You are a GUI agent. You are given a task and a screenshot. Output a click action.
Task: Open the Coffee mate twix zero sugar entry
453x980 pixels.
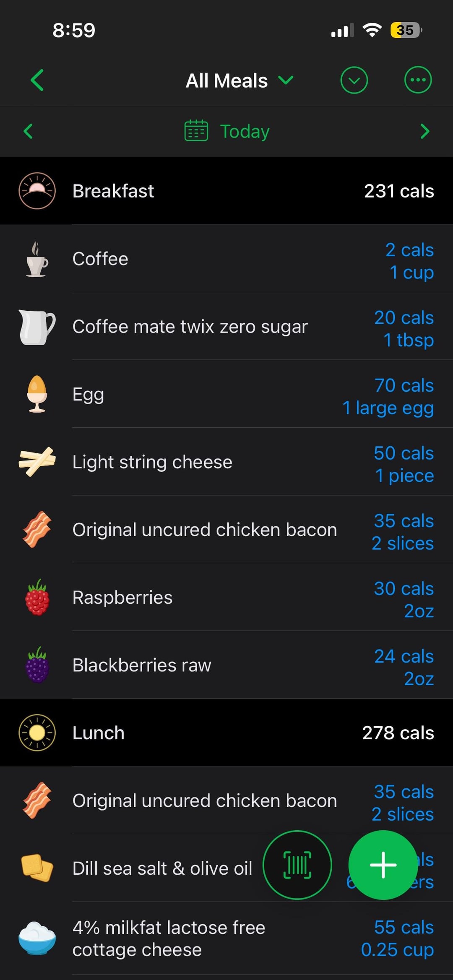pos(190,327)
